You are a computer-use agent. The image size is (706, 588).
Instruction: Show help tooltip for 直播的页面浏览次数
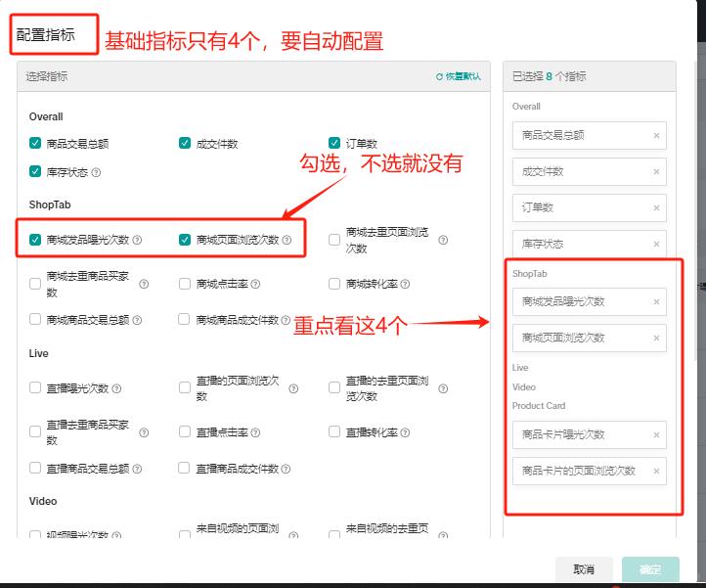pyautogui.click(x=293, y=388)
